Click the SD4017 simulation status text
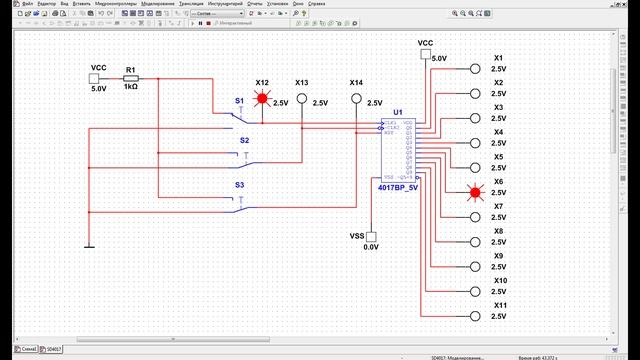This screenshot has height=360, width=640. (458, 358)
